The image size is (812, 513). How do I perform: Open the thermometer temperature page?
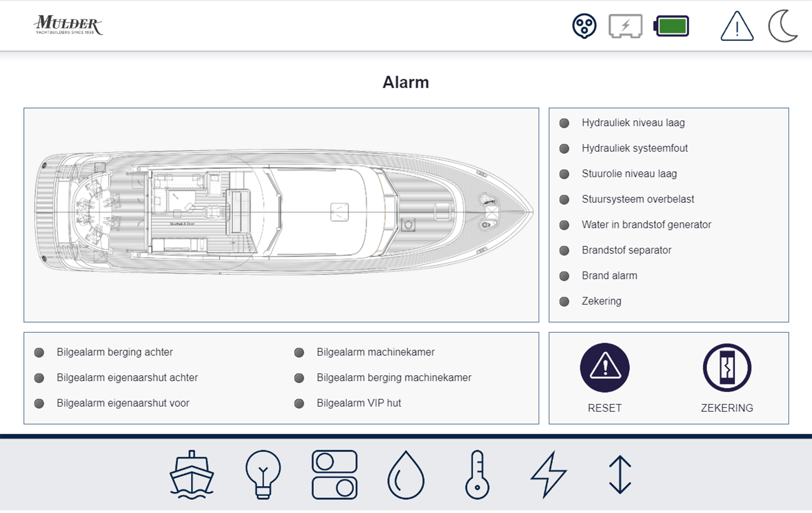(x=477, y=474)
